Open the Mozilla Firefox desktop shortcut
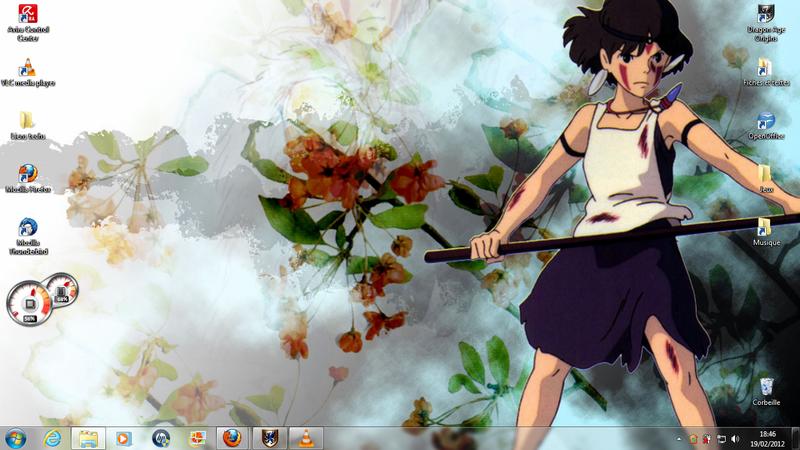Image resolution: width=800 pixels, height=450 pixels. 28,178
